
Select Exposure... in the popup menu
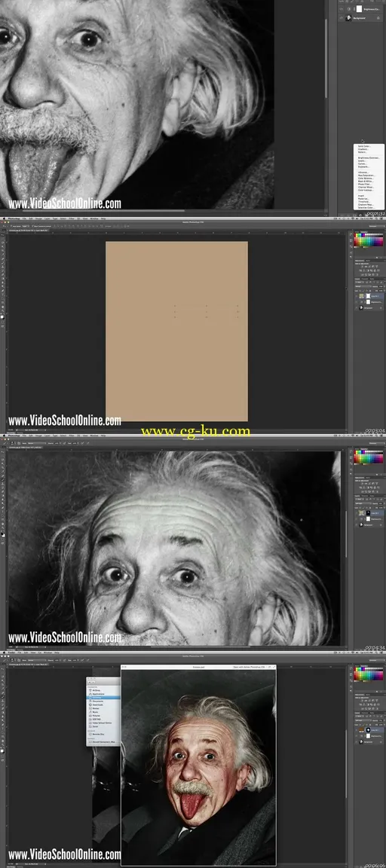pyautogui.click(x=364, y=167)
